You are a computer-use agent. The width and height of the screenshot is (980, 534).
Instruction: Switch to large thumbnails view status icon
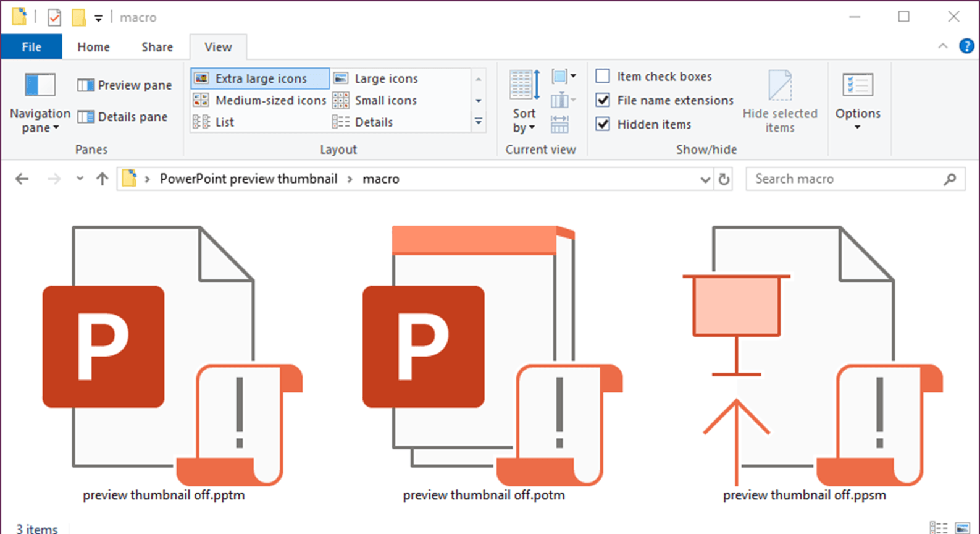[962, 528]
